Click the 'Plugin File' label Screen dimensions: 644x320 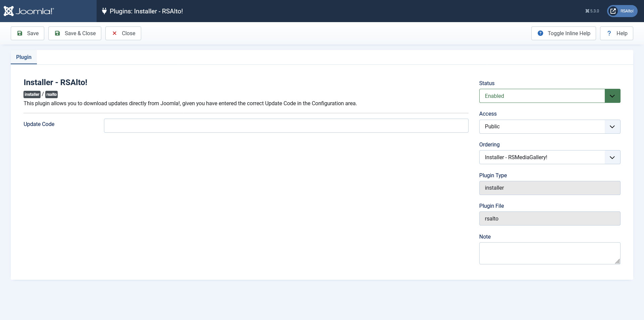(x=491, y=206)
